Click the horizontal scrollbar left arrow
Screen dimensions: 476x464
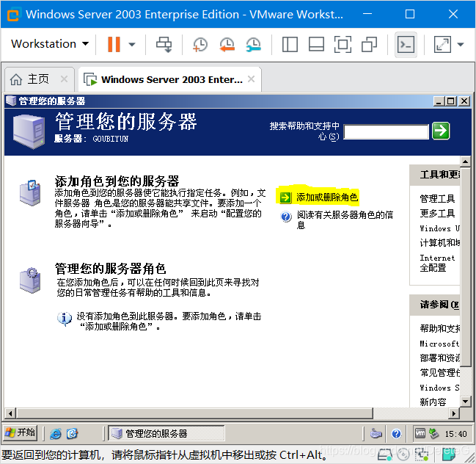click(x=10, y=413)
